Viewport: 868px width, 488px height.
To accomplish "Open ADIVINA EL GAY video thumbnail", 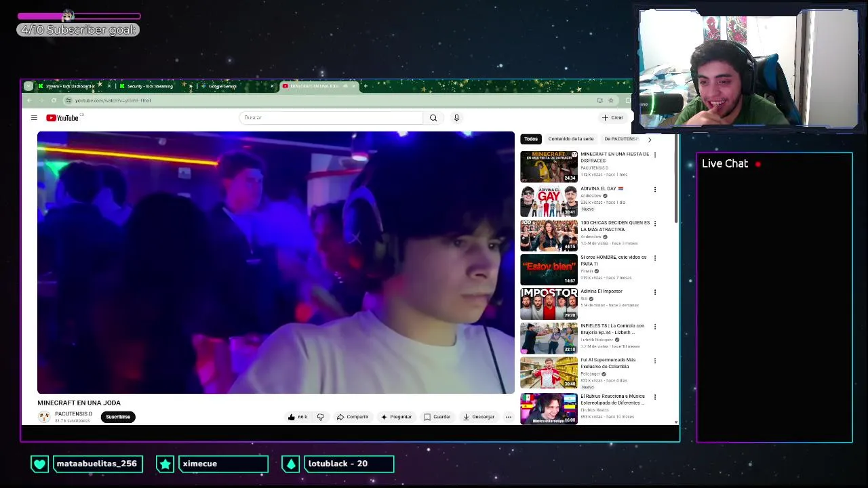I will click(x=549, y=201).
